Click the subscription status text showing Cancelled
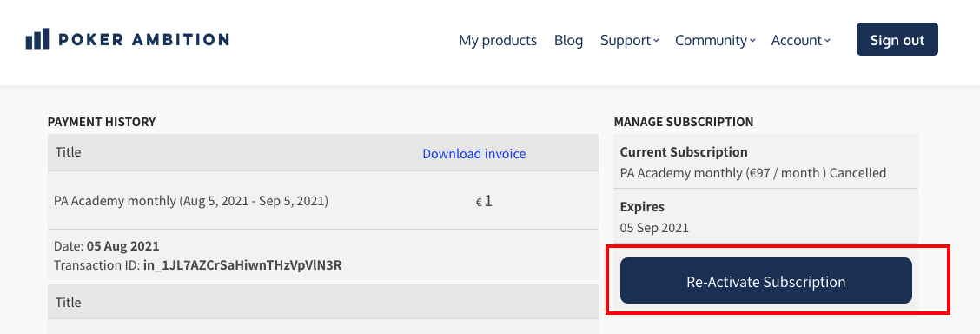The width and height of the screenshot is (980, 334). [x=857, y=172]
